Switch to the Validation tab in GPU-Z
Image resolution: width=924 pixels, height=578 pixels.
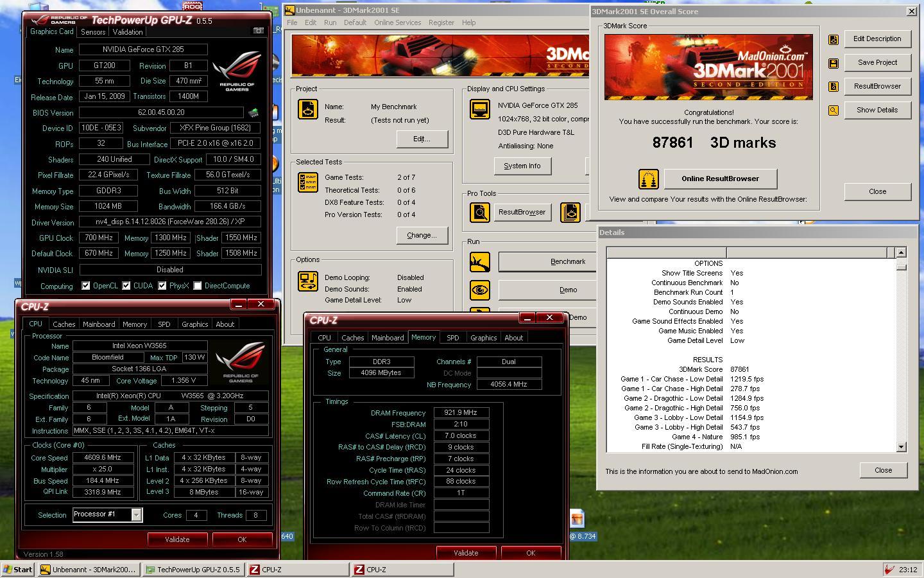[128, 32]
